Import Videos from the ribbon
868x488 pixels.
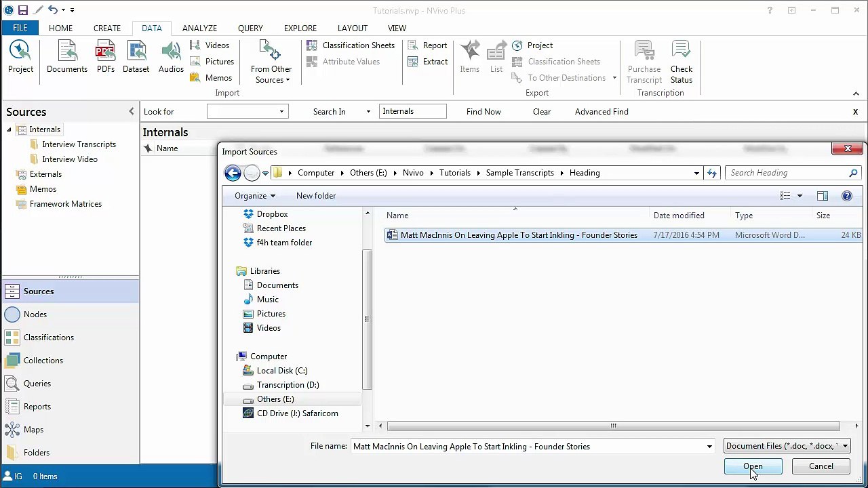tap(210, 45)
